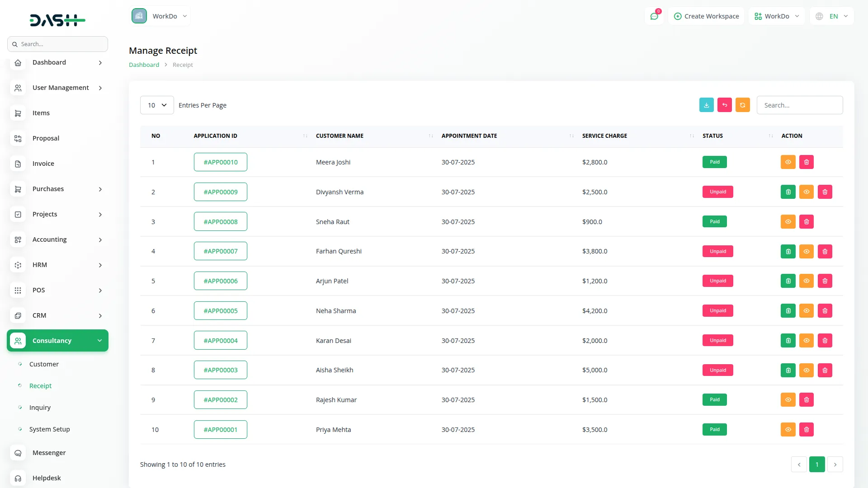Click the teal download export icon
868x488 pixels.
(x=706, y=105)
